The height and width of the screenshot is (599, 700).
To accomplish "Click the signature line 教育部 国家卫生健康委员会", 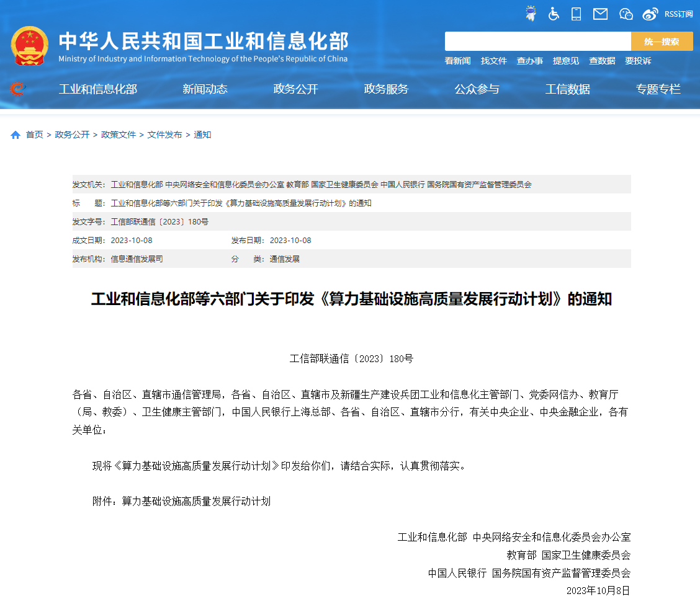I will click(568, 556).
